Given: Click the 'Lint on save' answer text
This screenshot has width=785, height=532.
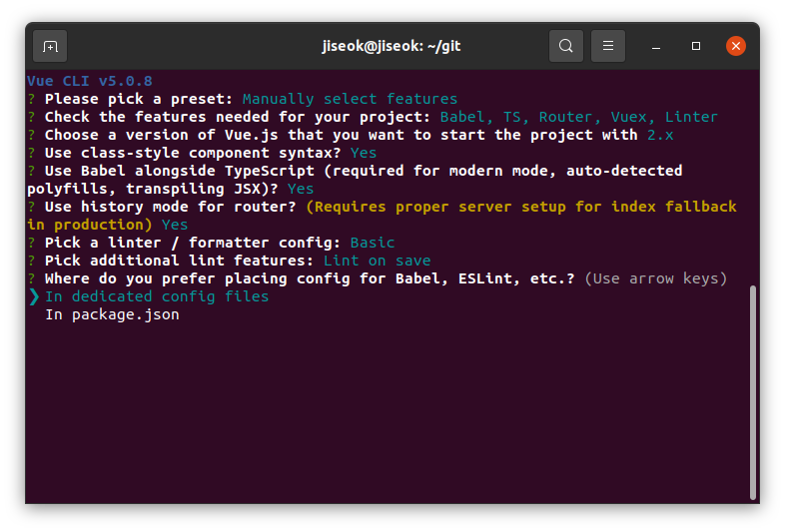Looking at the screenshot, I should pos(377,261).
